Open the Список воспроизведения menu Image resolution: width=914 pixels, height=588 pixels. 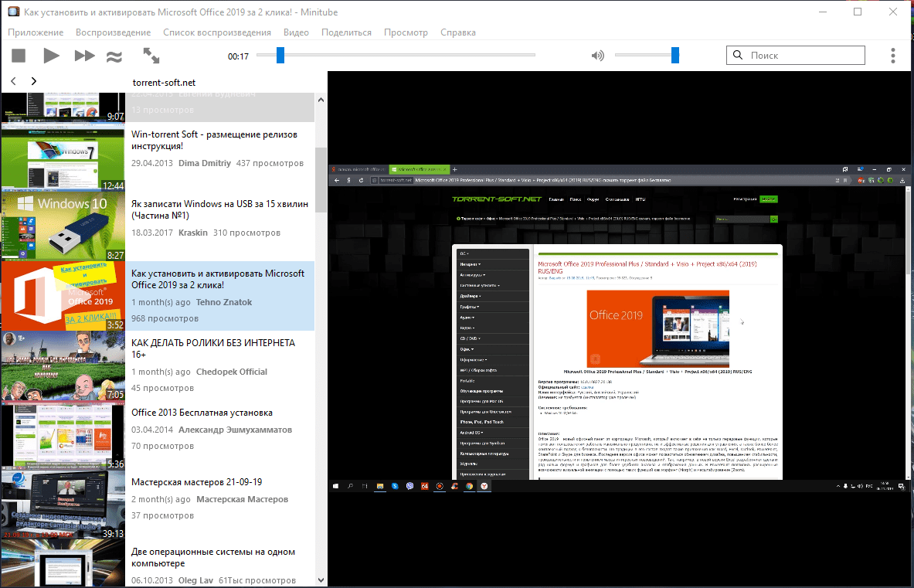(217, 32)
